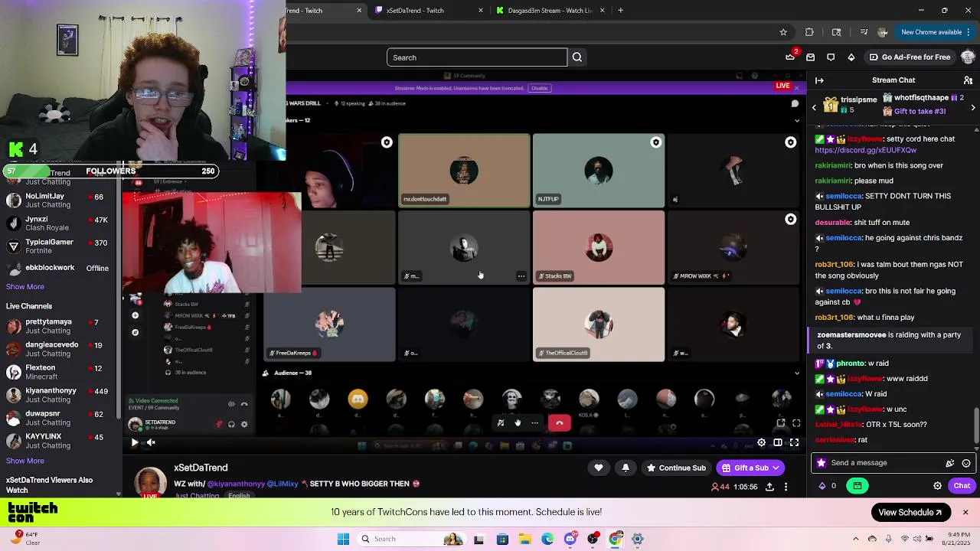Screen dimensions: 980x551
Task: Show the previous gift leaderboard entry
Action: (x=814, y=108)
